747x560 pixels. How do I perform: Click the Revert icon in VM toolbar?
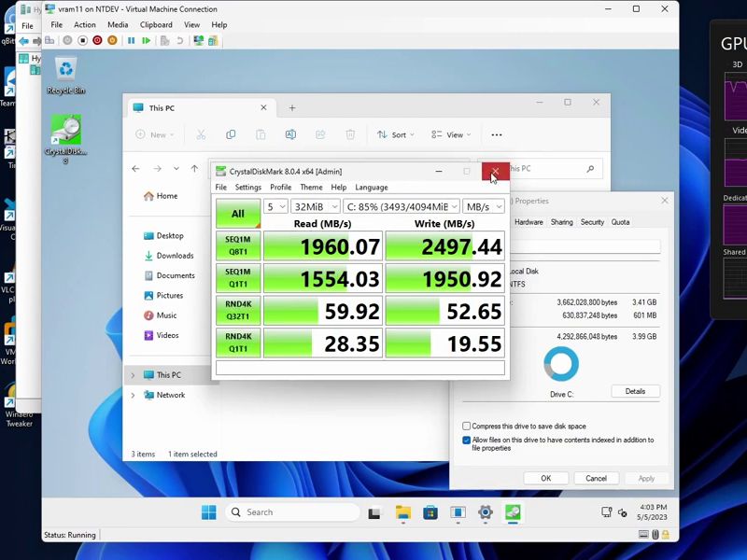(x=179, y=40)
